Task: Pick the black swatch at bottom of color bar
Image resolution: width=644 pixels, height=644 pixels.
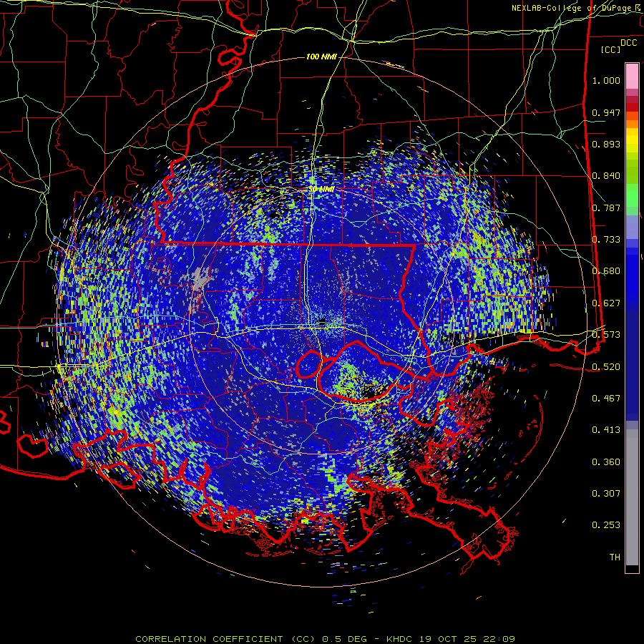Action: coord(632,568)
